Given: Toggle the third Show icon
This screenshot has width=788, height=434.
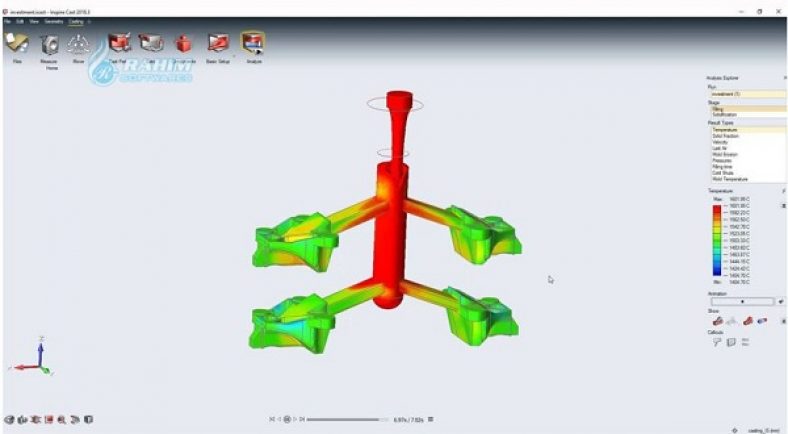Looking at the screenshot, I should 748,321.
